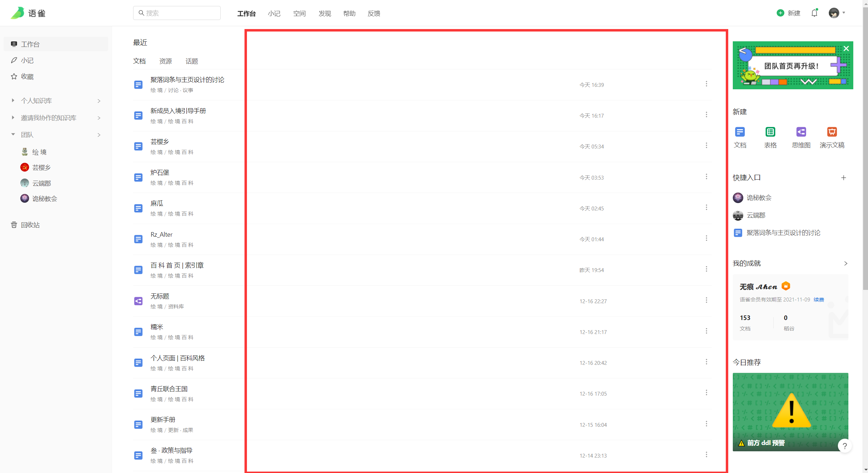
Task: Create a new presentation (演示文稿)
Action: (x=832, y=132)
